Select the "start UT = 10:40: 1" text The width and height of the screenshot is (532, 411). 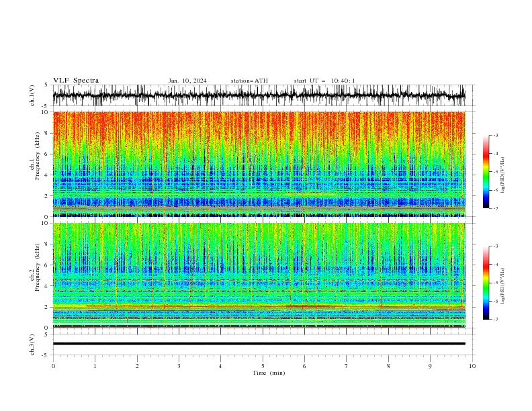(x=324, y=81)
